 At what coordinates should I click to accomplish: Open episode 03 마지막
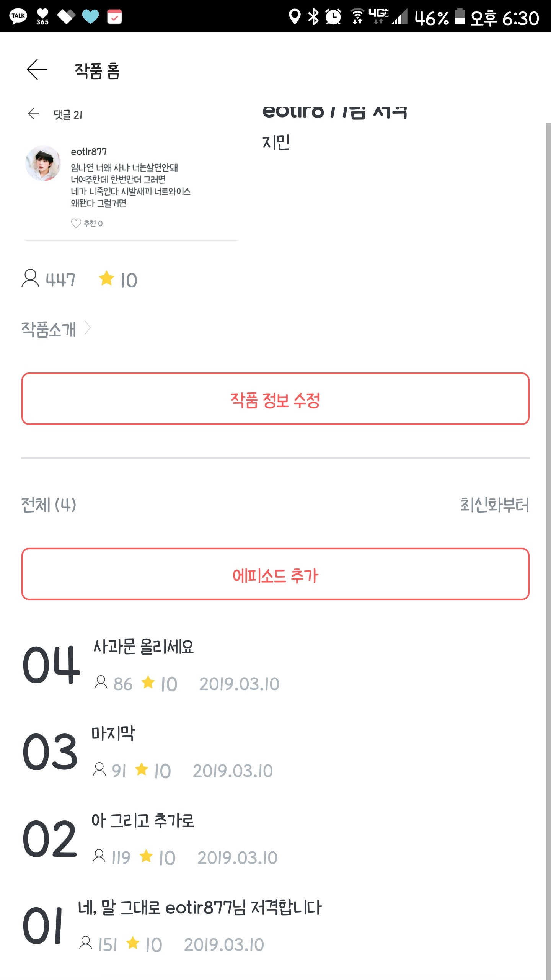[113, 733]
